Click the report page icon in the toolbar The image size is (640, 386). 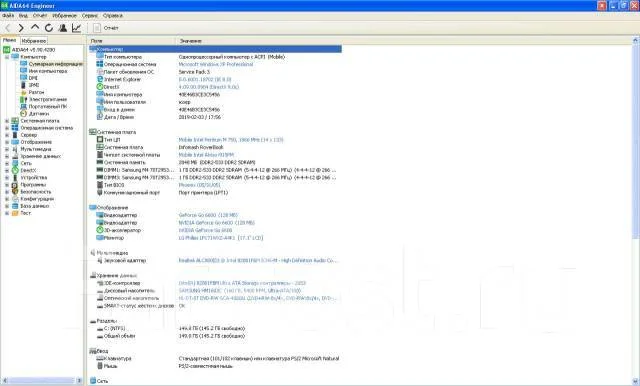tap(97, 28)
